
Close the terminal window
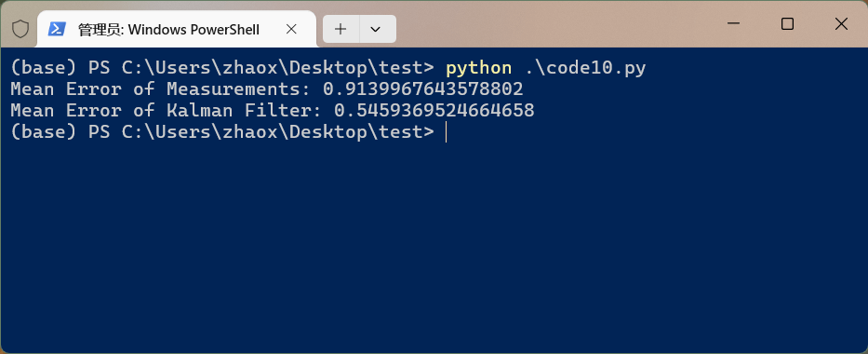[841, 24]
